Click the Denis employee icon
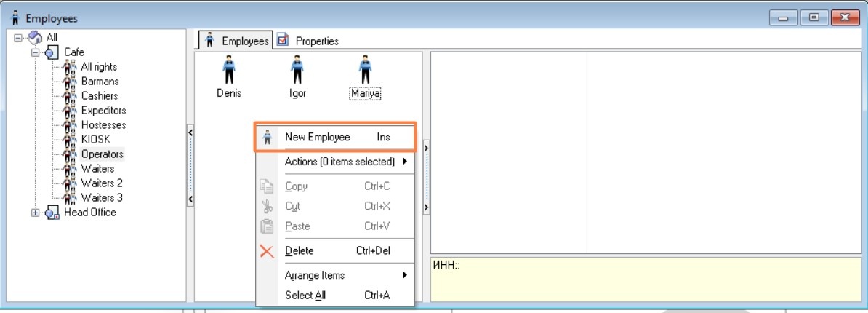Viewport: 868px width, 313px height. pos(229,73)
